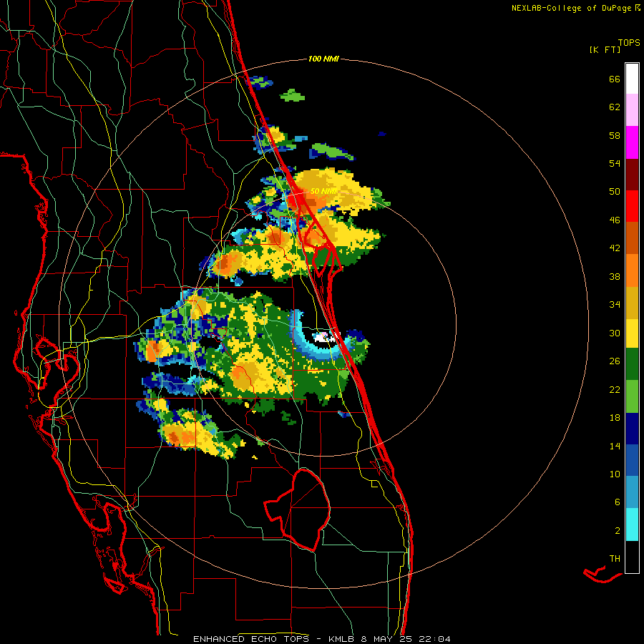This screenshot has width=644, height=644.
Task: Click the 100 NMI range ring label
Action: pos(323,59)
